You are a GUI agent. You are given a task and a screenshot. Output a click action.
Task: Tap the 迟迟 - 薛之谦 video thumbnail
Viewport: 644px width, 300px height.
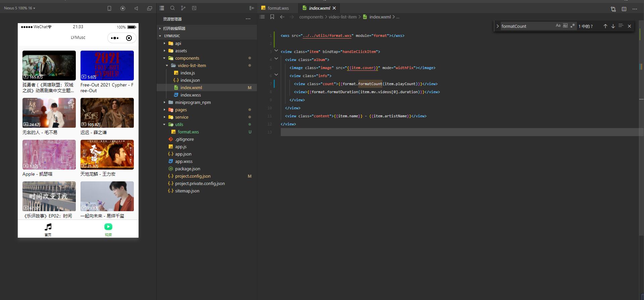coord(107,113)
